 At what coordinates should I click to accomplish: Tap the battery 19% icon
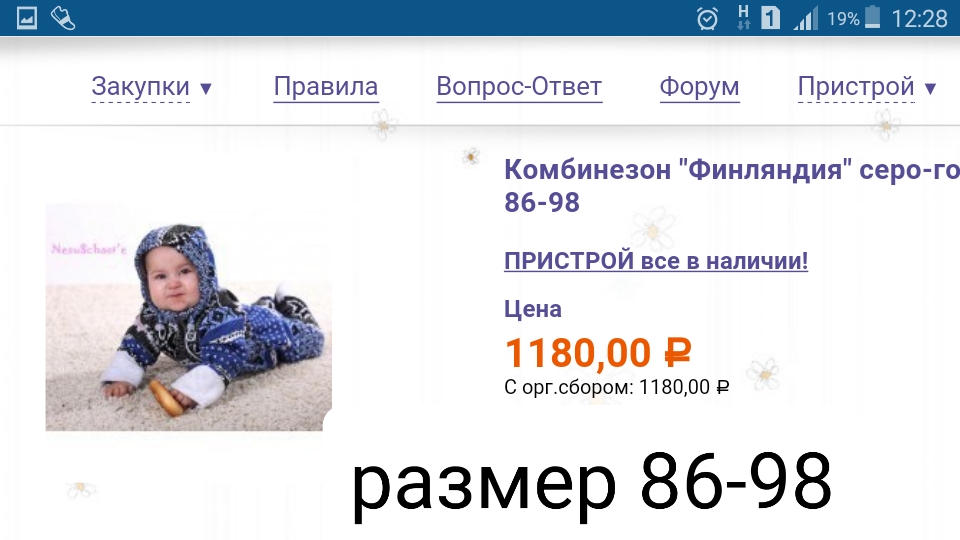pos(872,18)
